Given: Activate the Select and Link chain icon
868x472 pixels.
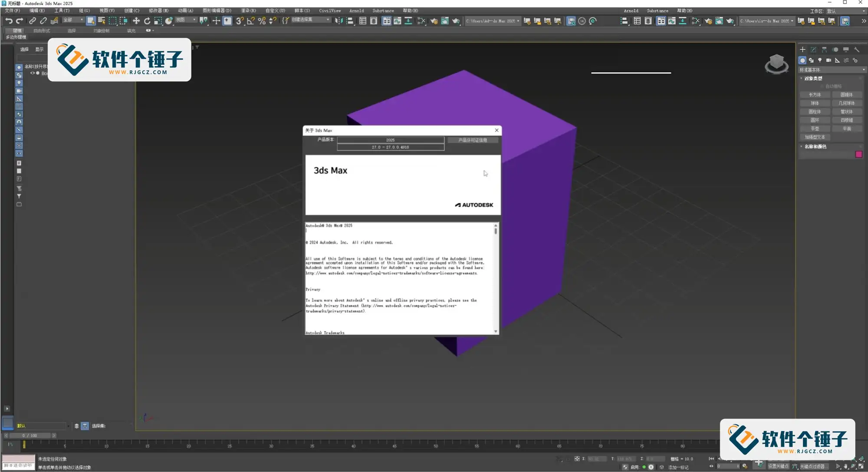Looking at the screenshot, I should point(33,20).
